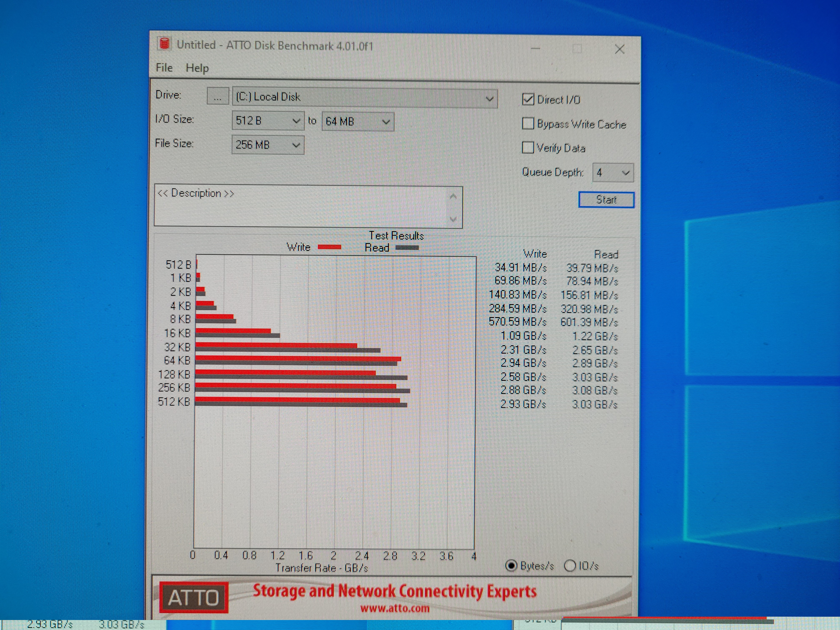Open the File Size 256 MB dropdown
Image resolution: width=840 pixels, height=630 pixels.
pyautogui.click(x=268, y=145)
